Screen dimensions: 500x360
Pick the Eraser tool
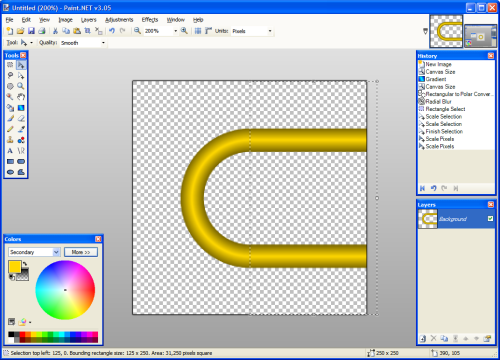(x=21, y=118)
